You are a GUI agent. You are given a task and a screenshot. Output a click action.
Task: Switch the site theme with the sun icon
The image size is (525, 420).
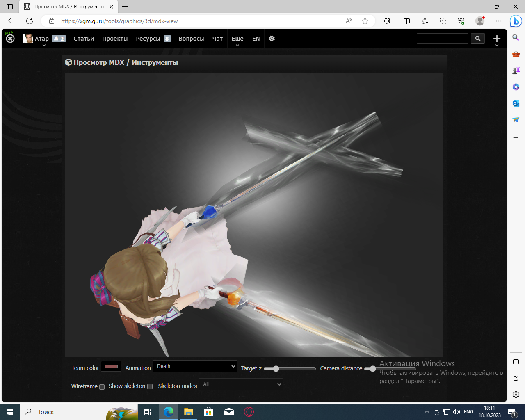pyautogui.click(x=272, y=39)
